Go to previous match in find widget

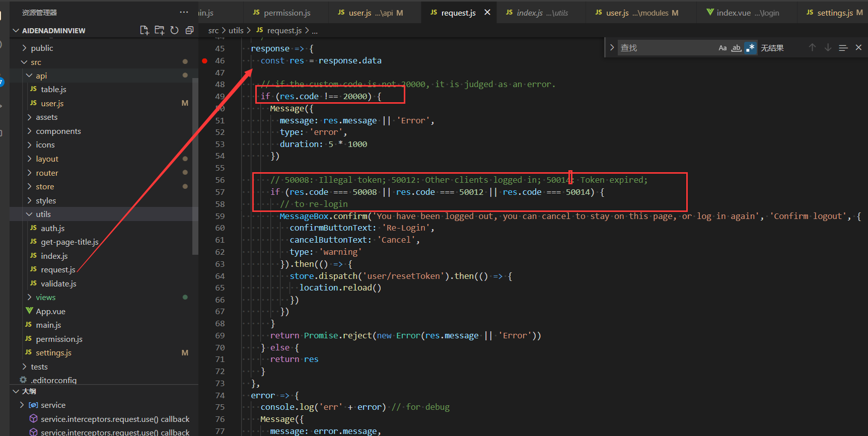(x=812, y=47)
